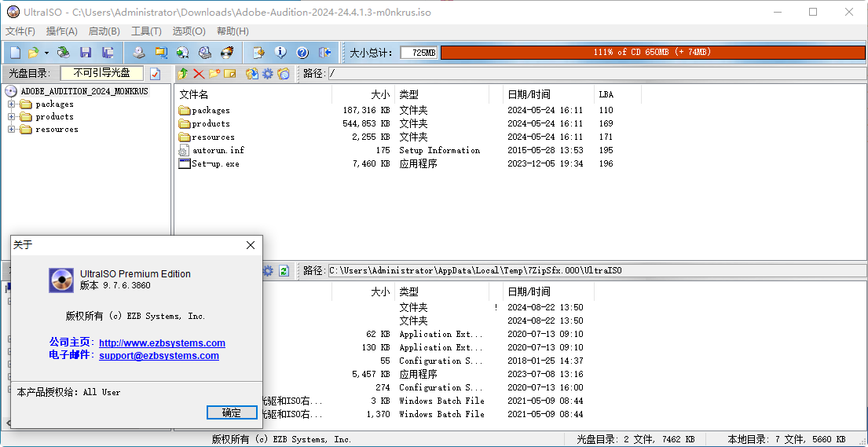Viewport: 868px width, 447px height.
Task: Open the 帮助(H) menu
Action: coord(233,31)
